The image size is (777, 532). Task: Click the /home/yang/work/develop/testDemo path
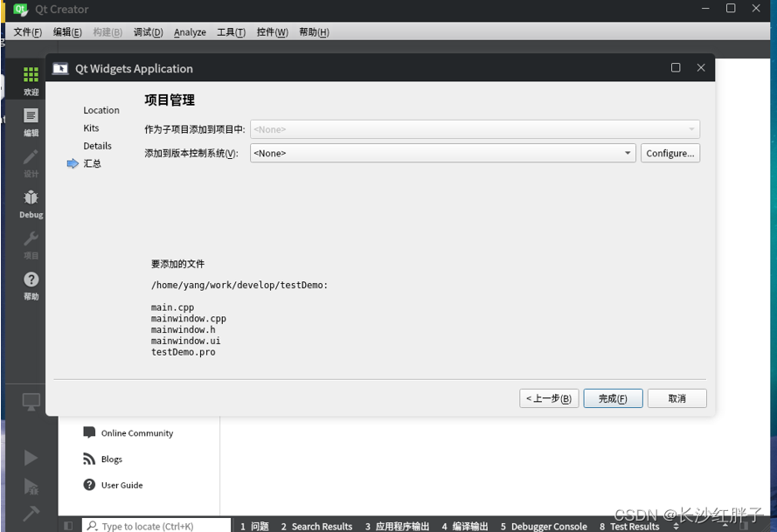pyautogui.click(x=239, y=285)
